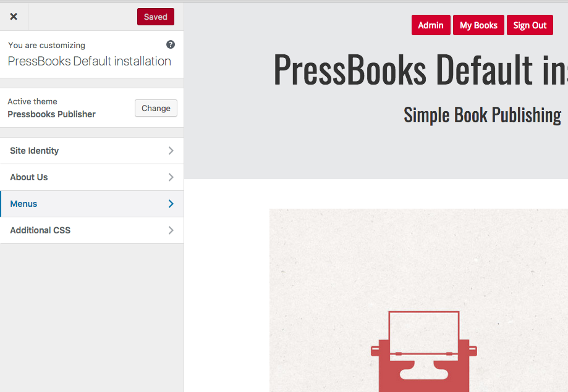568x392 pixels.
Task: Click the Simple Book Publishing tagline
Action: tap(483, 115)
